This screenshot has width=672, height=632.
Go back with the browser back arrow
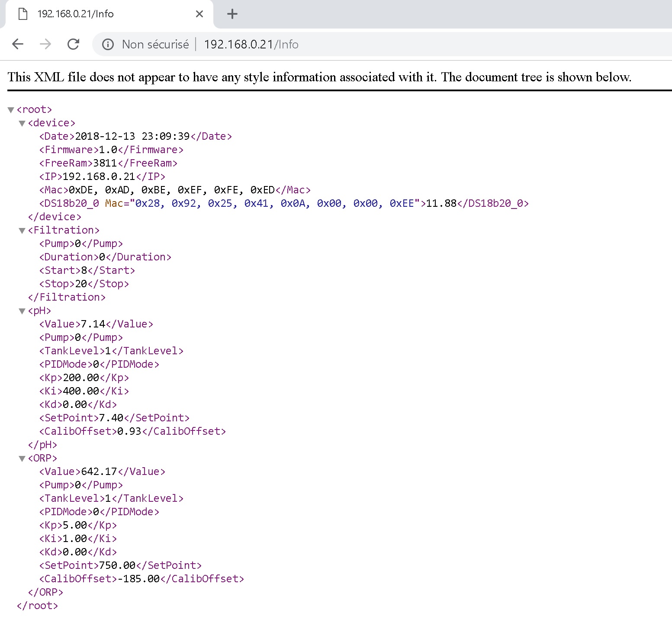tap(18, 44)
